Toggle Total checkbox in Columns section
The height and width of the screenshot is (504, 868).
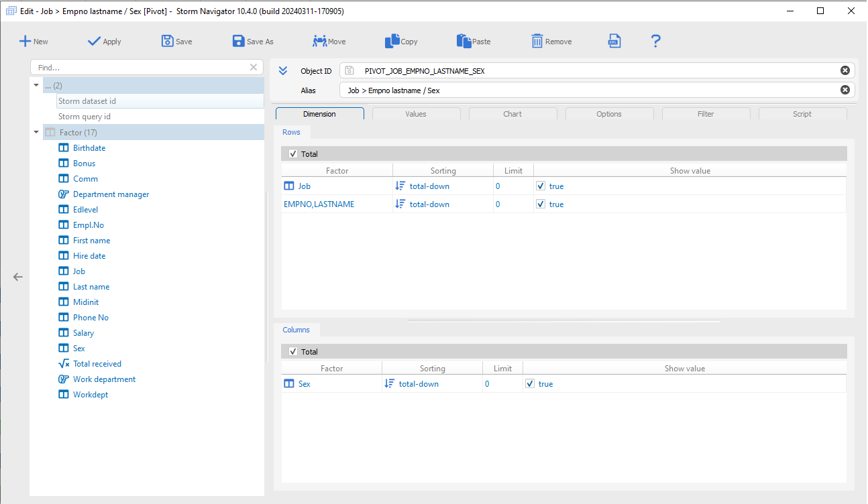point(293,352)
